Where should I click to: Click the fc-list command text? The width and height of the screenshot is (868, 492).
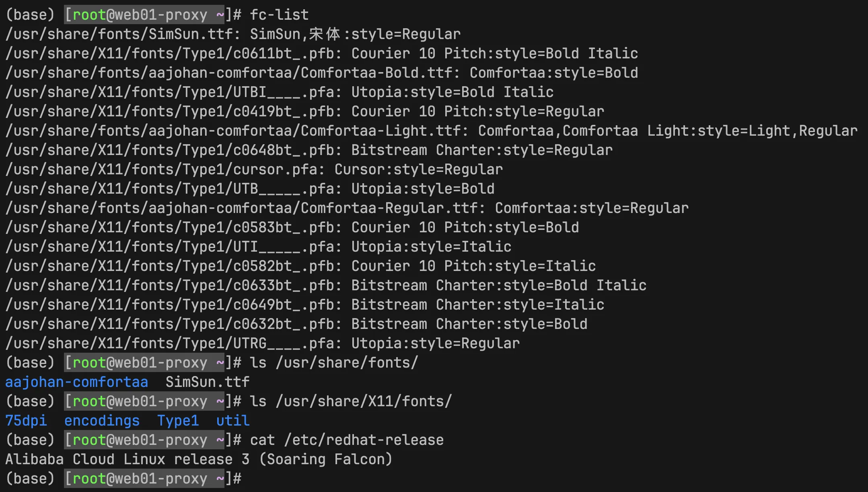tap(279, 15)
